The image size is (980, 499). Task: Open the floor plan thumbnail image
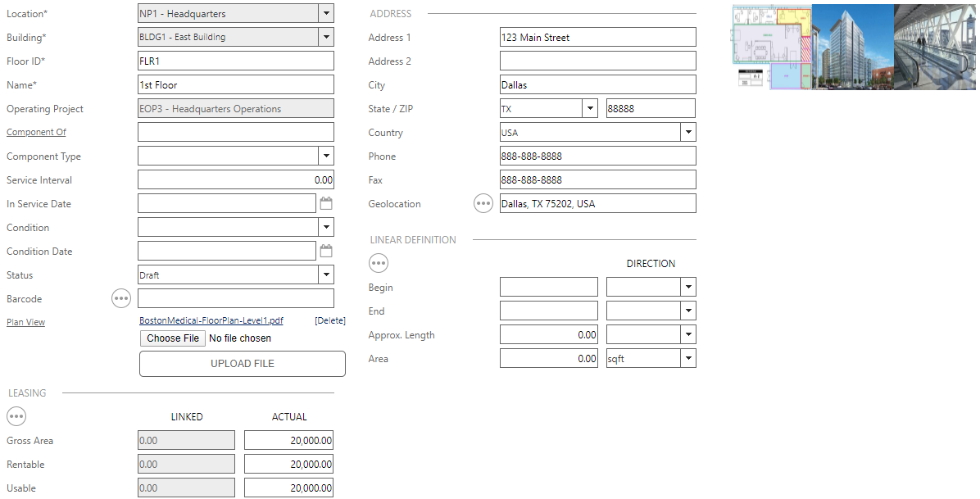tap(771, 47)
